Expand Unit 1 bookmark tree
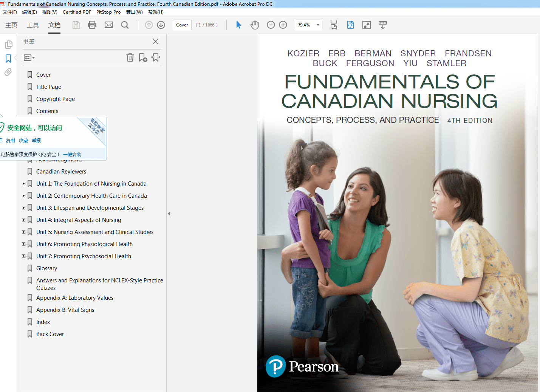 23,184
